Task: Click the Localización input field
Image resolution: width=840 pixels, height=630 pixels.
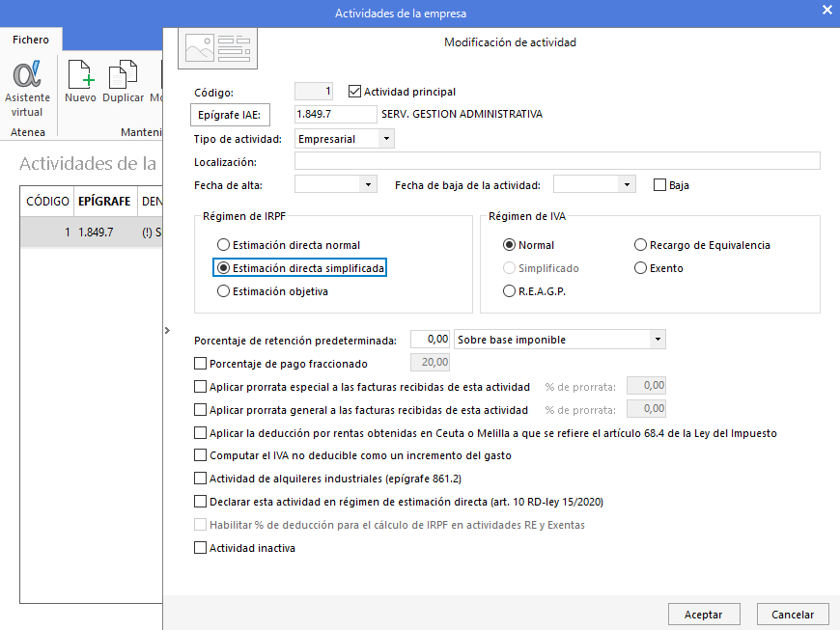Action: click(557, 161)
